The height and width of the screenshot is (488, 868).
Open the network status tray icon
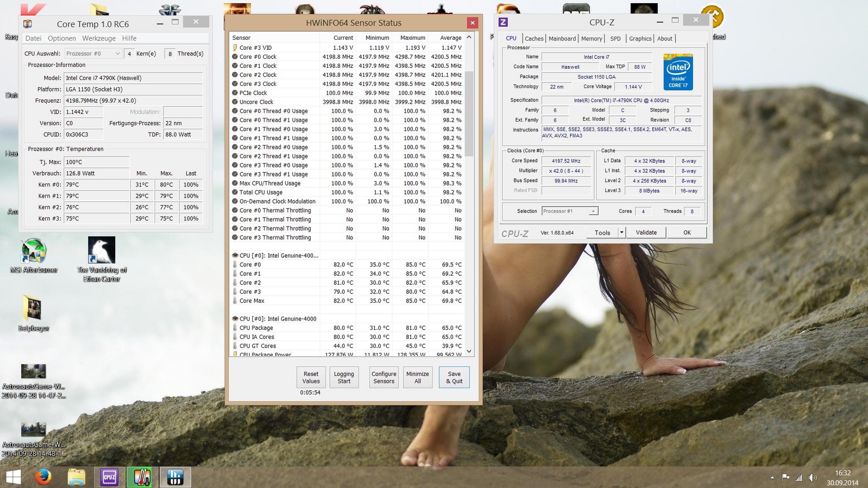799,478
